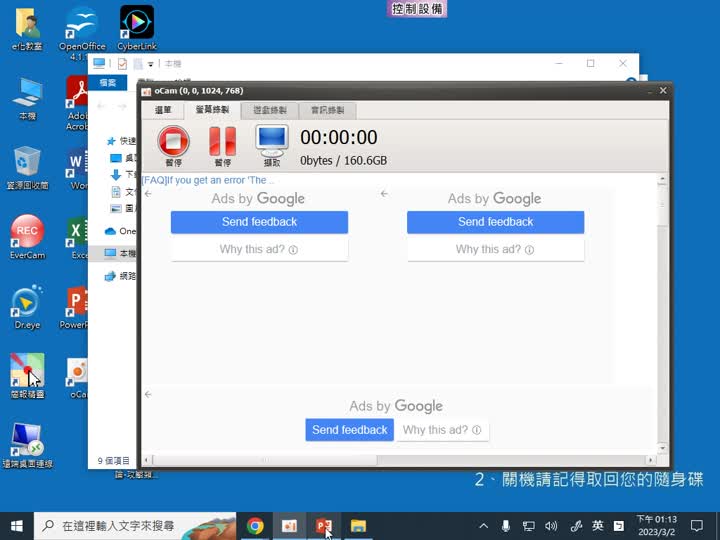Expand hidden system tray icons chevron

point(484,526)
